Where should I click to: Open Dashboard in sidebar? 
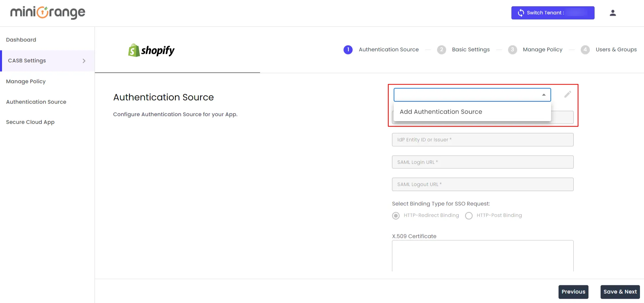(21, 40)
